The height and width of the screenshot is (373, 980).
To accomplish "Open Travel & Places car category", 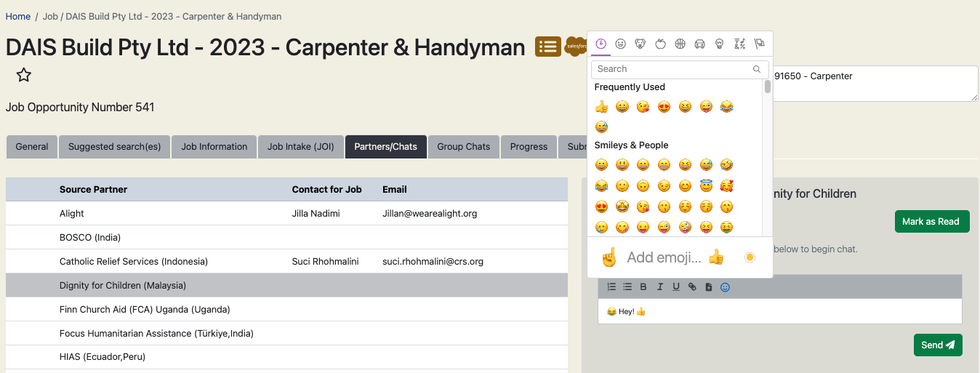I will click(x=699, y=44).
